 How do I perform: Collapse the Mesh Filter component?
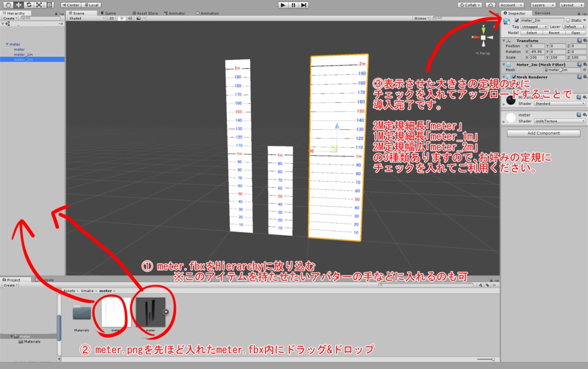pyautogui.click(x=504, y=64)
